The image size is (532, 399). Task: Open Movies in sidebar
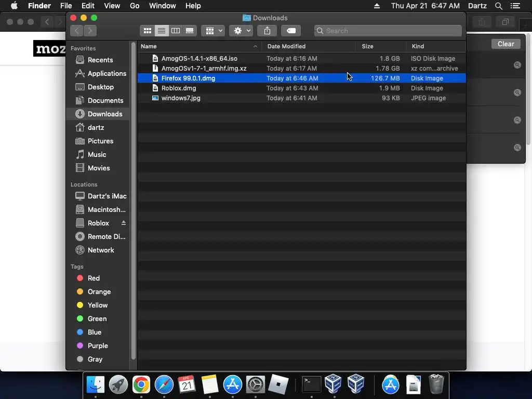pos(98,168)
